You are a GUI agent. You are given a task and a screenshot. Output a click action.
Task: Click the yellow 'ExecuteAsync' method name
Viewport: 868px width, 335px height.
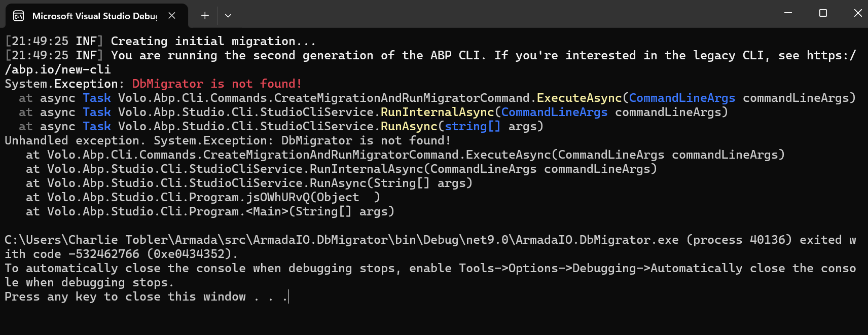pos(579,98)
